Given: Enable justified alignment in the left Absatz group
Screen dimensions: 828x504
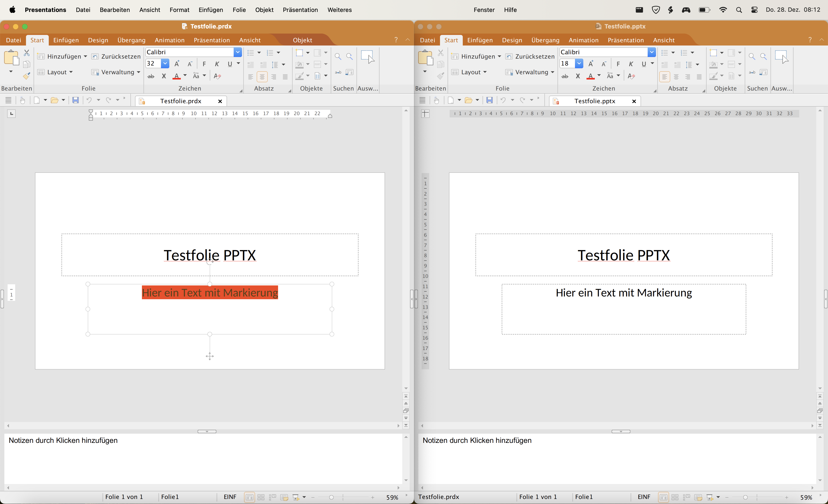Looking at the screenshot, I should click(285, 77).
